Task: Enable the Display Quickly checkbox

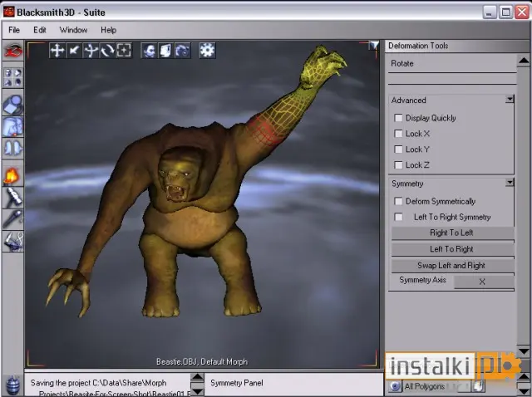Action: [x=398, y=118]
